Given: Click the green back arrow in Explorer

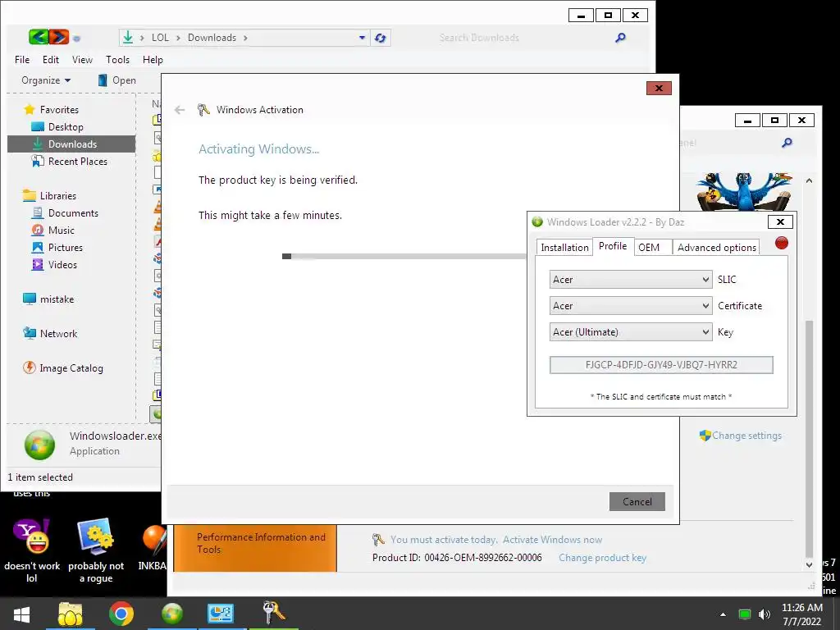Looking at the screenshot, I should click(39, 37).
